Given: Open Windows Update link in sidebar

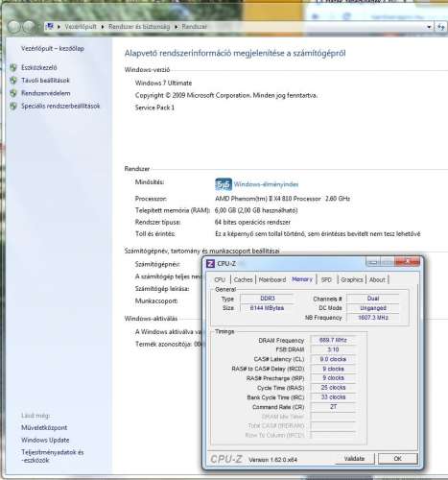Looking at the screenshot, I should click(x=45, y=440).
